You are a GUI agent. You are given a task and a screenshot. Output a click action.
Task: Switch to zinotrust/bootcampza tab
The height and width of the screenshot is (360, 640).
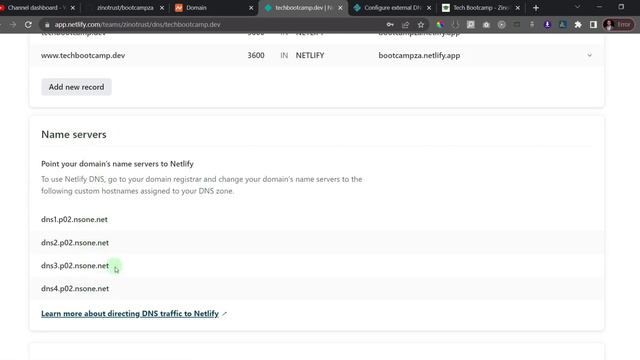point(125,8)
